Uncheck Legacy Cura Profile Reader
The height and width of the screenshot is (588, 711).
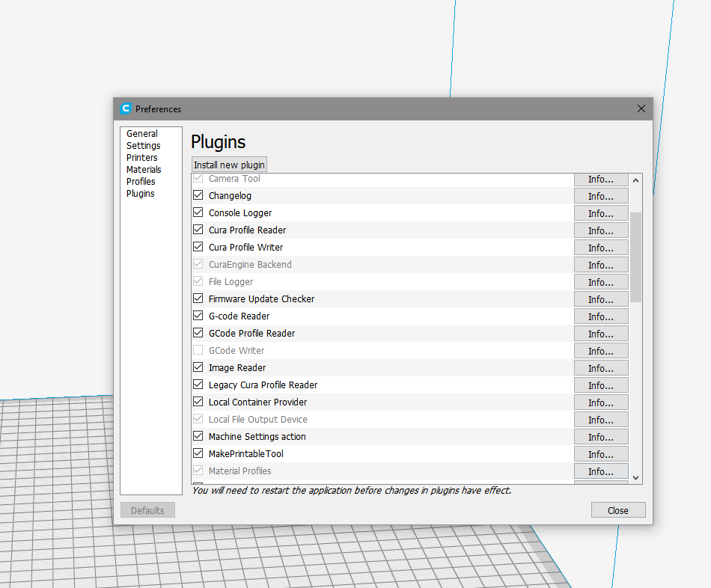[198, 385]
